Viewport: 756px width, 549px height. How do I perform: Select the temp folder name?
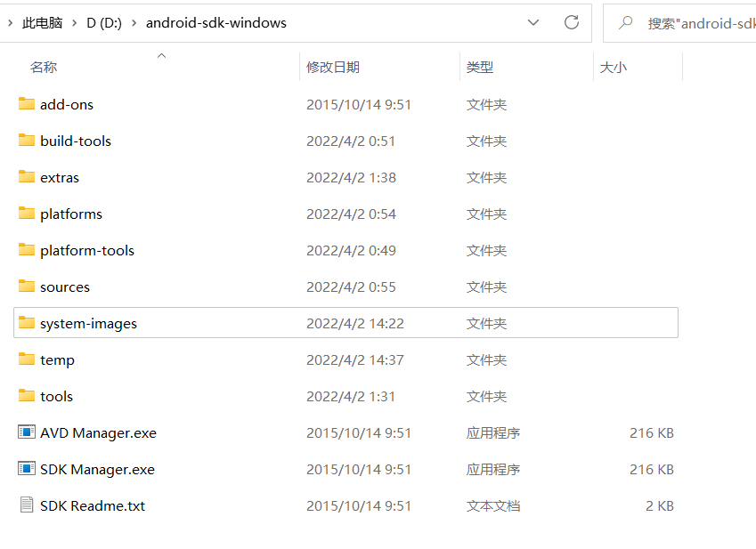point(57,359)
